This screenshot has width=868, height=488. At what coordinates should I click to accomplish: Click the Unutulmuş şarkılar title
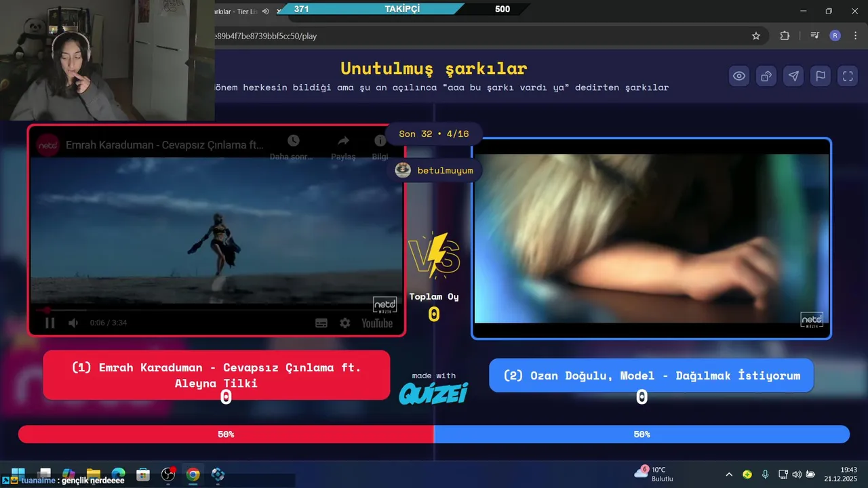pos(434,68)
